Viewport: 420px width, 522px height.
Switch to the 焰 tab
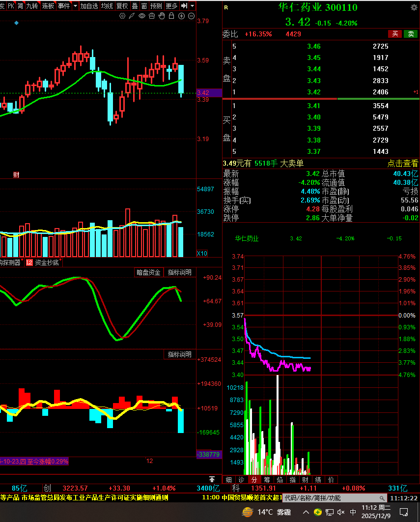click(x=280, y=480)
